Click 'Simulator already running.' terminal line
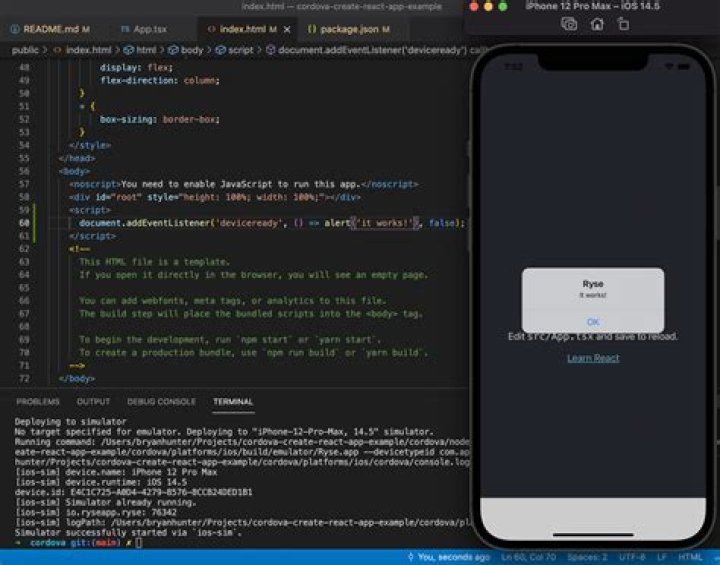Screen dimensions: 720x565 106,503
